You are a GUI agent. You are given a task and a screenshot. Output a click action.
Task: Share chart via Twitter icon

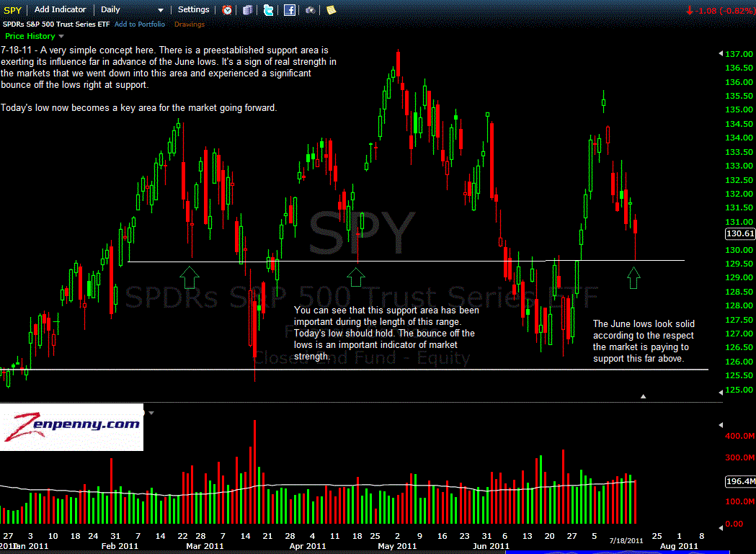[269, 9]
